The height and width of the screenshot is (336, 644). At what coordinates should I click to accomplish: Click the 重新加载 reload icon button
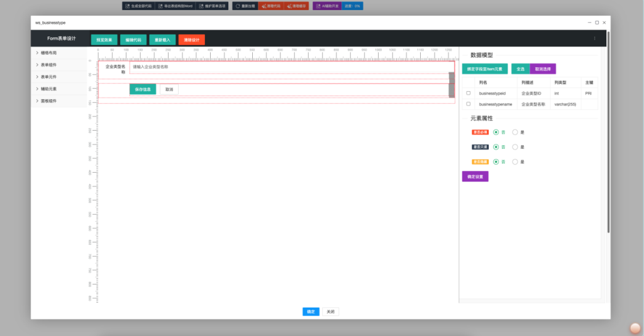coord(245,6)
